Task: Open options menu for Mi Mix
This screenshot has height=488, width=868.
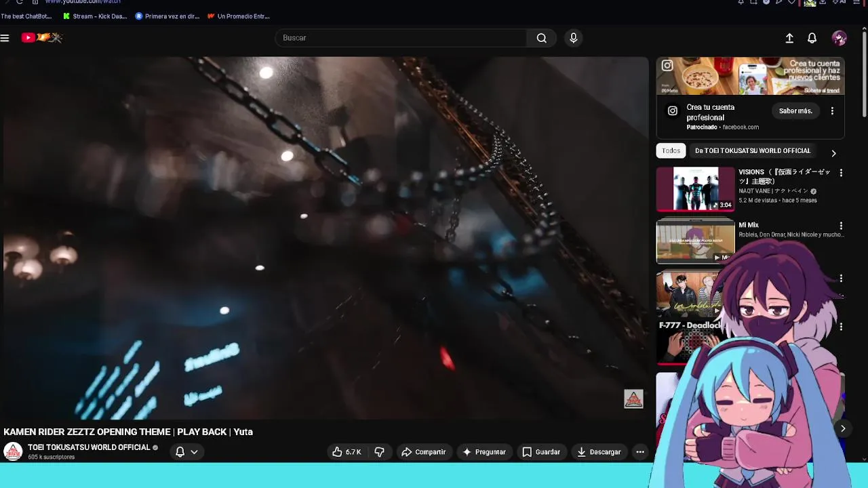Action: coord(841,226)
